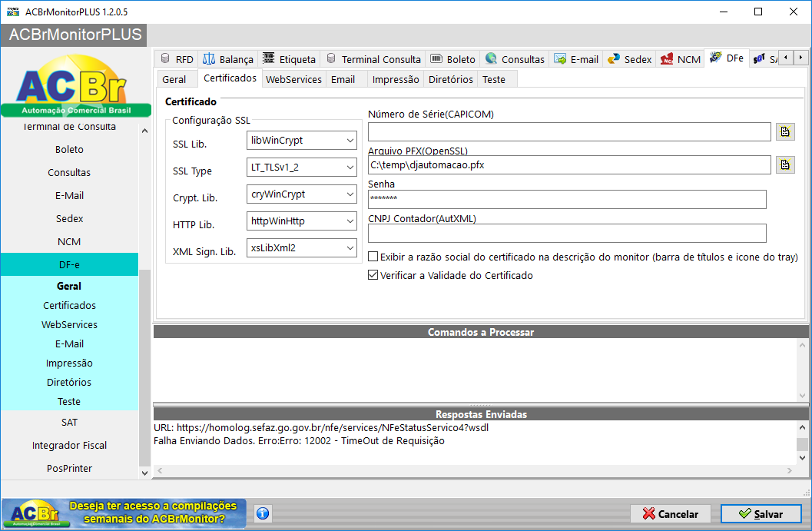Viewport: 812px width, 531px height.
Task: Click the Boleto tab icon
Action: click(436, 58)
